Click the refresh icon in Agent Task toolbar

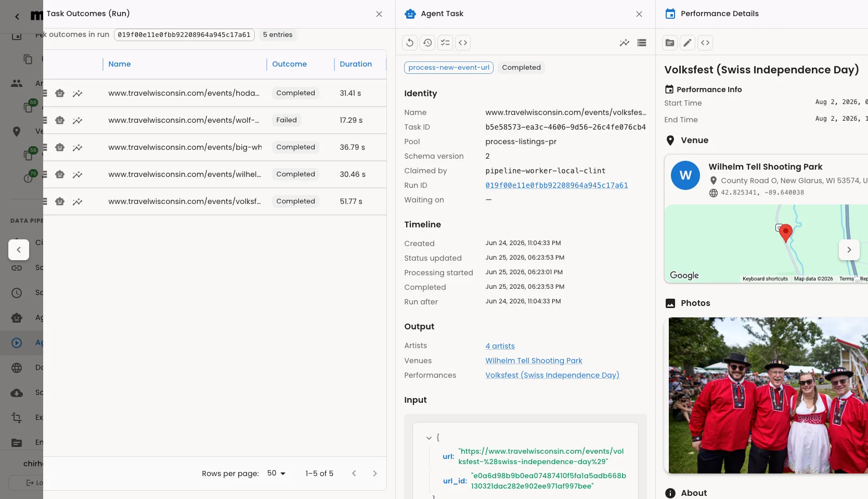coord(410,43)
